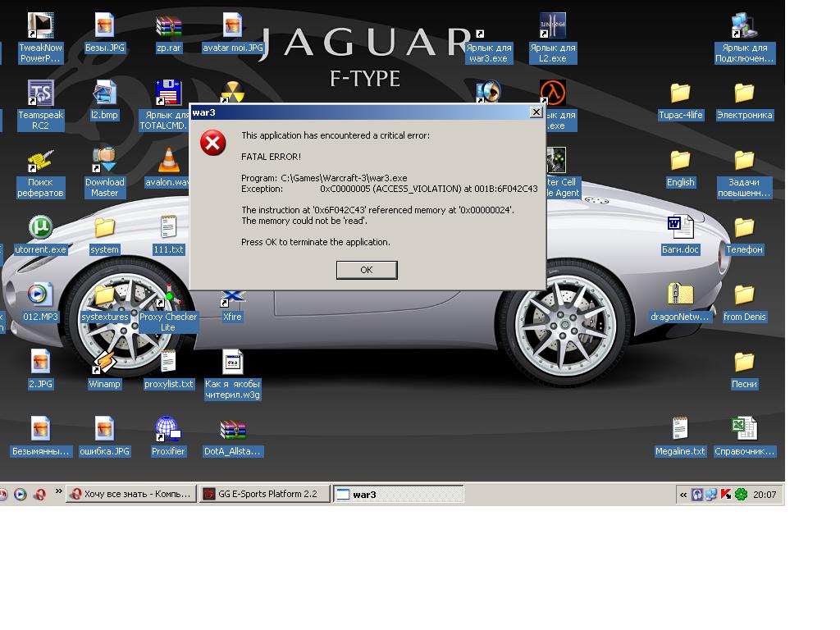Switch to war3 taskbar button
840x630 pixels.
tap(399, 494)
